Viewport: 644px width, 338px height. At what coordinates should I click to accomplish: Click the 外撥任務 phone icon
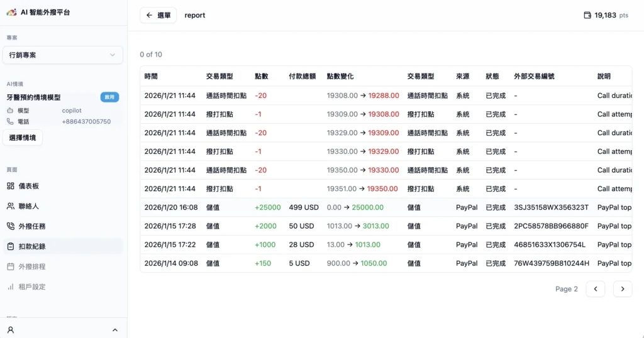coord(11,226)
